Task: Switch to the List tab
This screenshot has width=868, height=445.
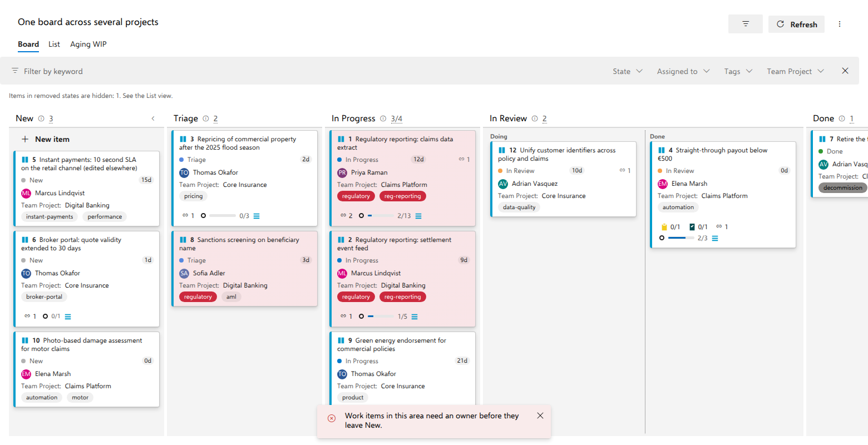Action: coord(54,44)
